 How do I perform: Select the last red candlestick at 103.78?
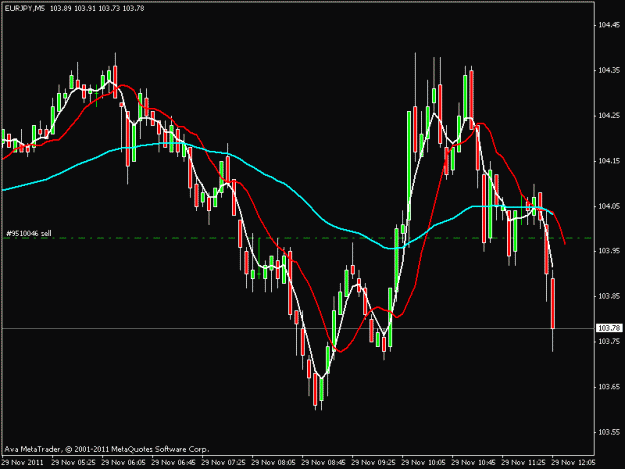[x=553, y=304]
